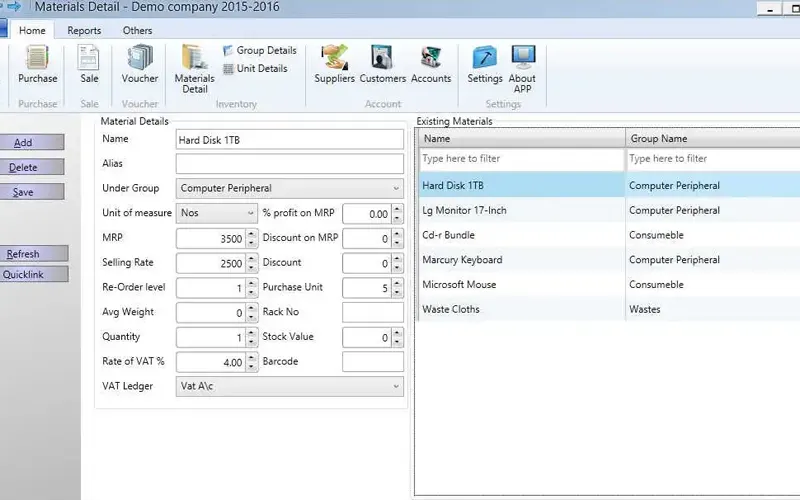Decrease the Purchase Unit stepper

click(x=397, y=293)
